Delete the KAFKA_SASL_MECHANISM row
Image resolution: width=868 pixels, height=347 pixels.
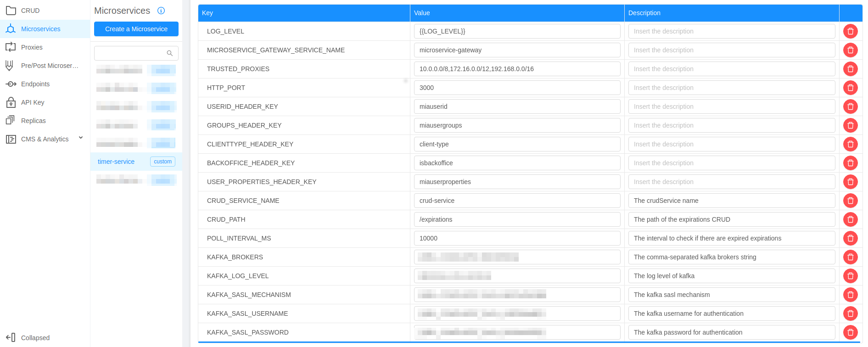pos(850,295)
